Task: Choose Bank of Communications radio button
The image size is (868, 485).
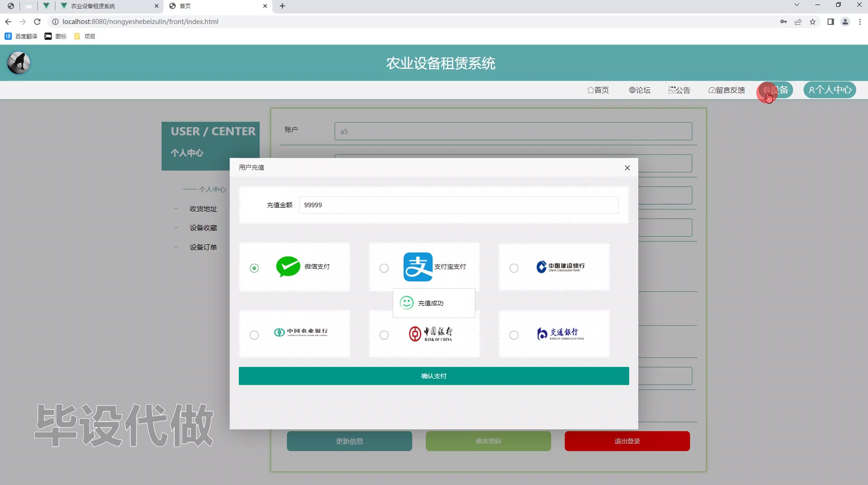Action: [x=514, y=335]
